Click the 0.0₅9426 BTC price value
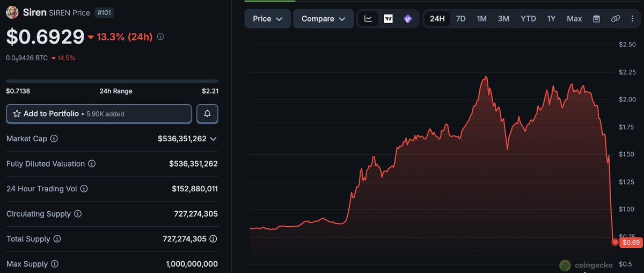The image size is (644, 273). [x=27, y=58]
